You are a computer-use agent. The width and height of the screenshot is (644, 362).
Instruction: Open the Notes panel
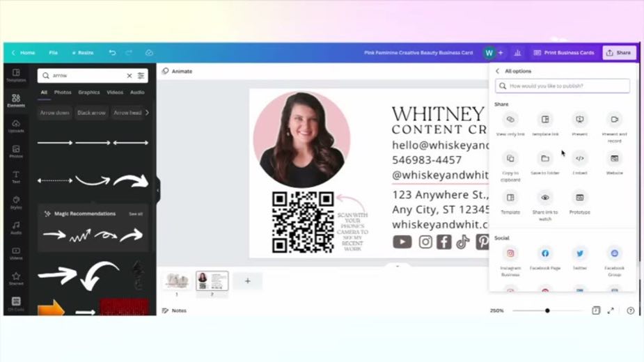click(x=175, y=310)
